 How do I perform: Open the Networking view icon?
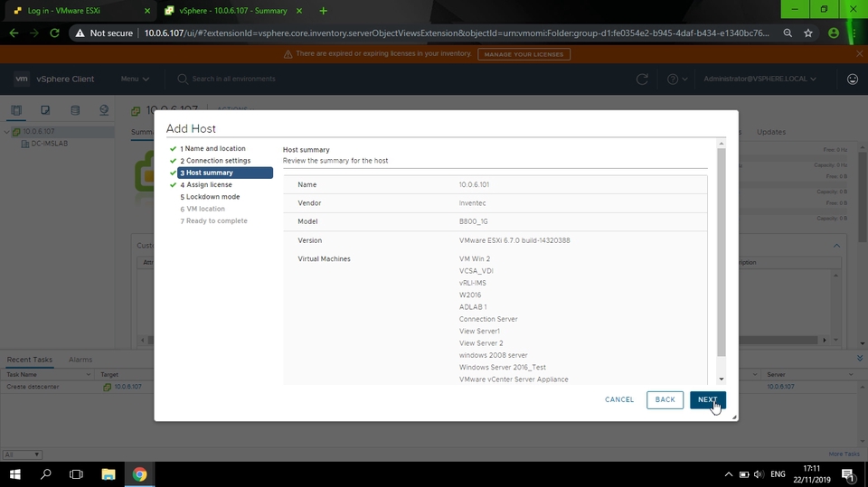coord(104,110)
